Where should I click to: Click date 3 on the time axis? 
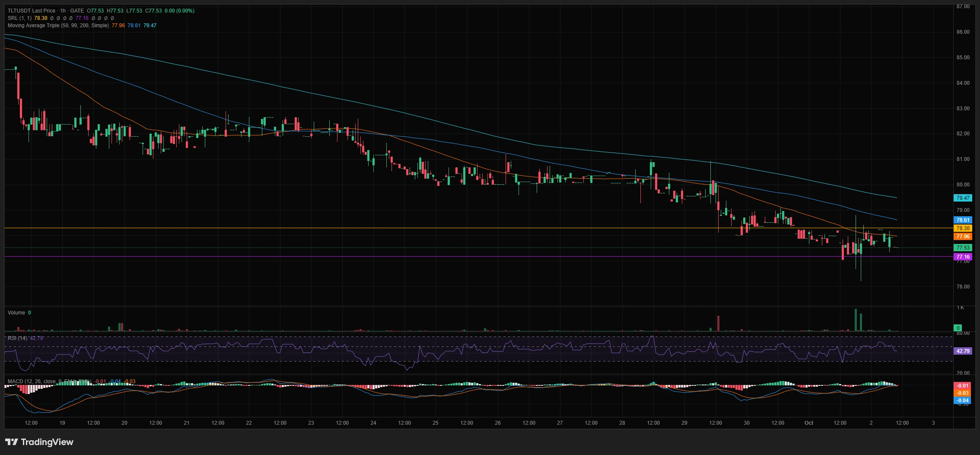(933, 423)
